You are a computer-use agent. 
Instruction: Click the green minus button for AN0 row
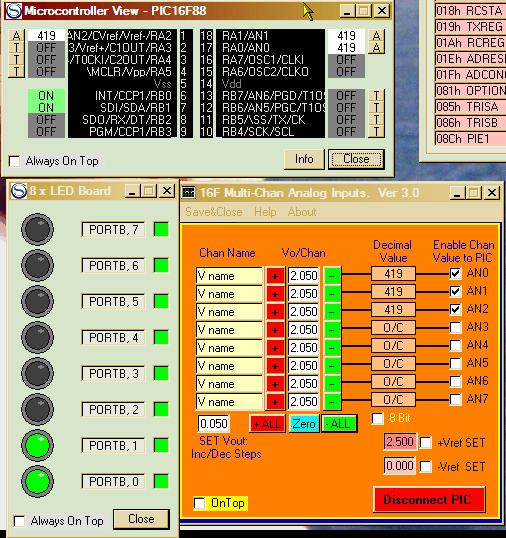332,276
